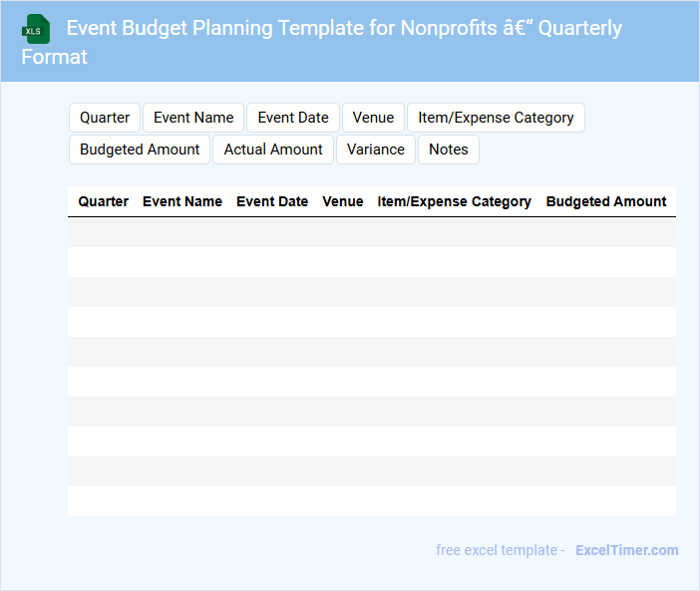This screenshot has width=700, height=591.
Task: Select the Event Name tag
Action: click(x=193, y=118)
